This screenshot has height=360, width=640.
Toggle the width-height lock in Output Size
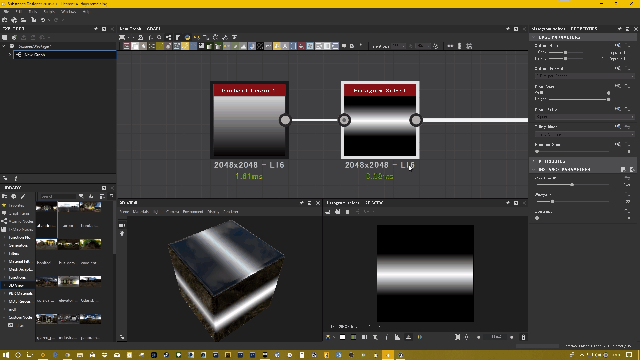point(603,58)
